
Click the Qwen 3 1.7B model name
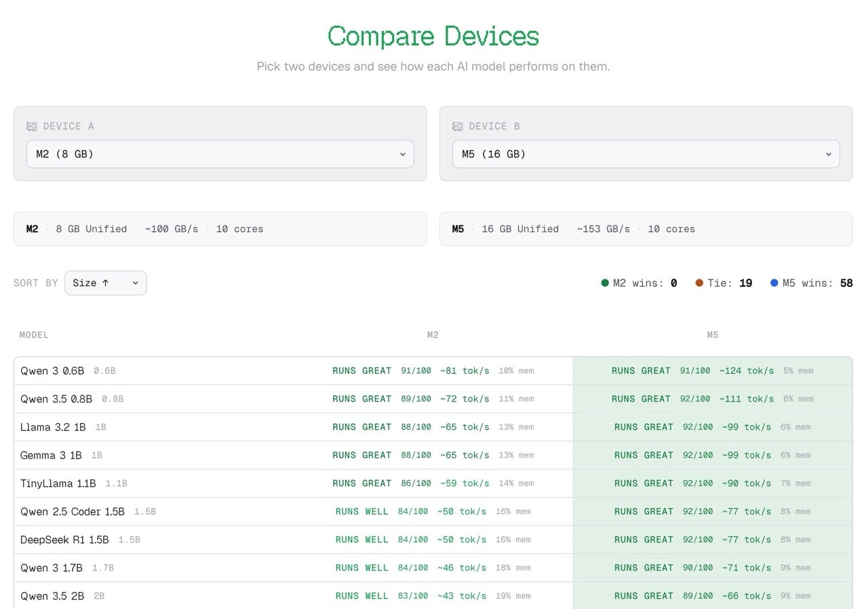(x=52, y=568)
